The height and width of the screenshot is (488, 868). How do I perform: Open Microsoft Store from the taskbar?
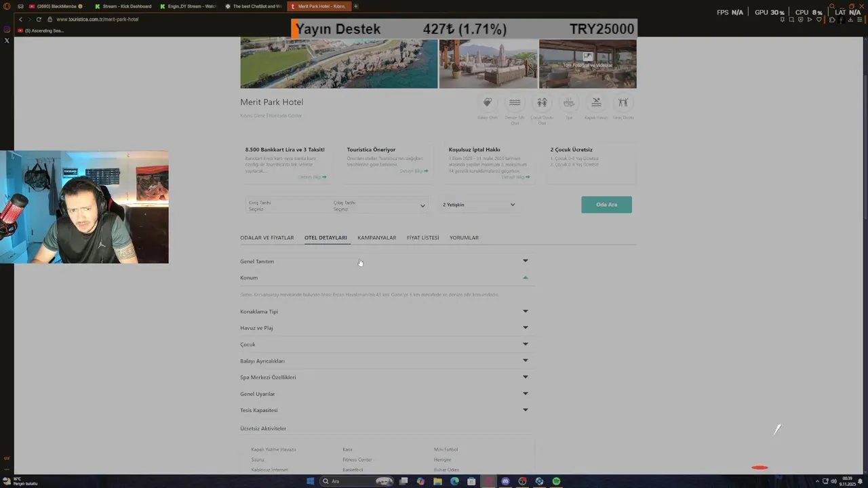pos(471,481)
